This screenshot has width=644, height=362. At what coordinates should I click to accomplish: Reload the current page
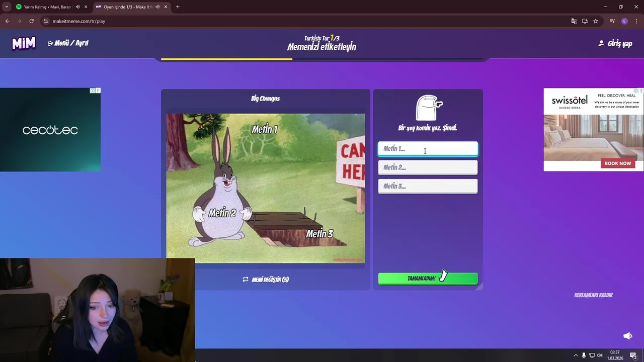click(31, 21)
